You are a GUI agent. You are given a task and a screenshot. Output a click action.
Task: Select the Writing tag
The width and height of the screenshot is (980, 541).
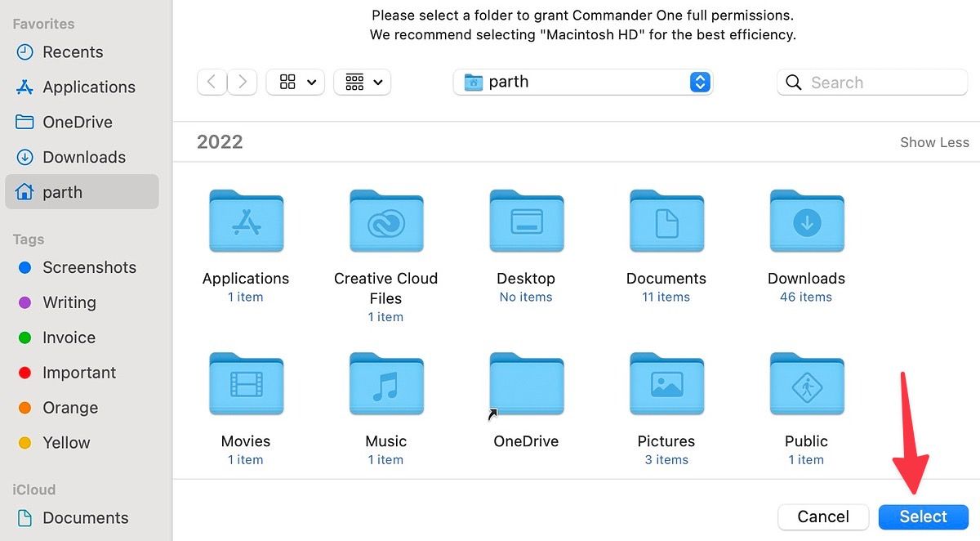tap(69, 302)
